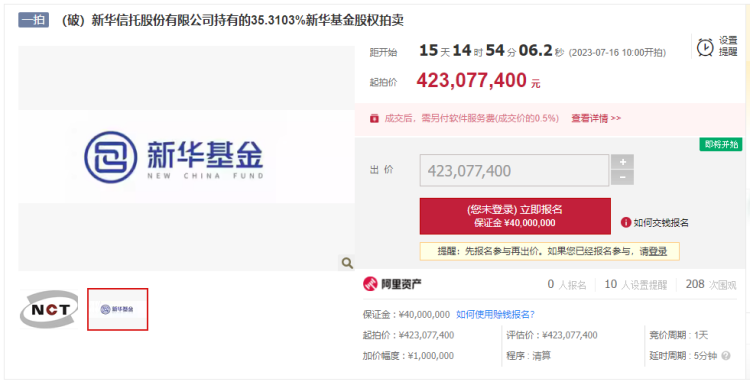Image resolution: width=750 pixels, height=385 pixels.
Task: Click the 设置提醒 text label
Action: pos(728,47)
